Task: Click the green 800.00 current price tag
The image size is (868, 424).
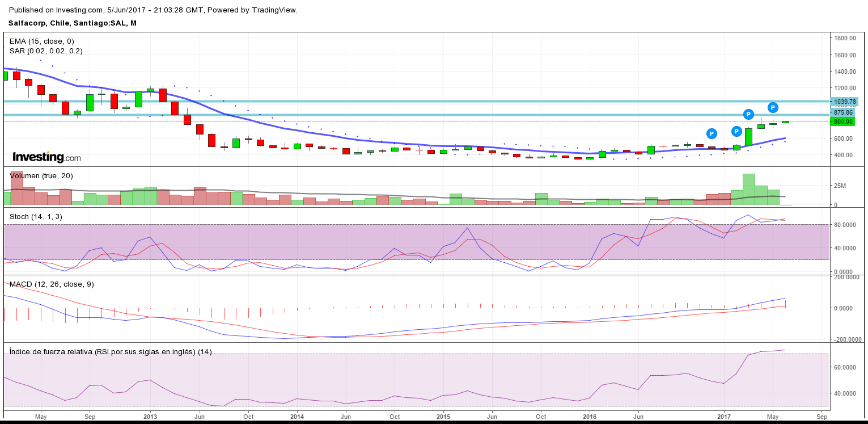Action: 842,121
